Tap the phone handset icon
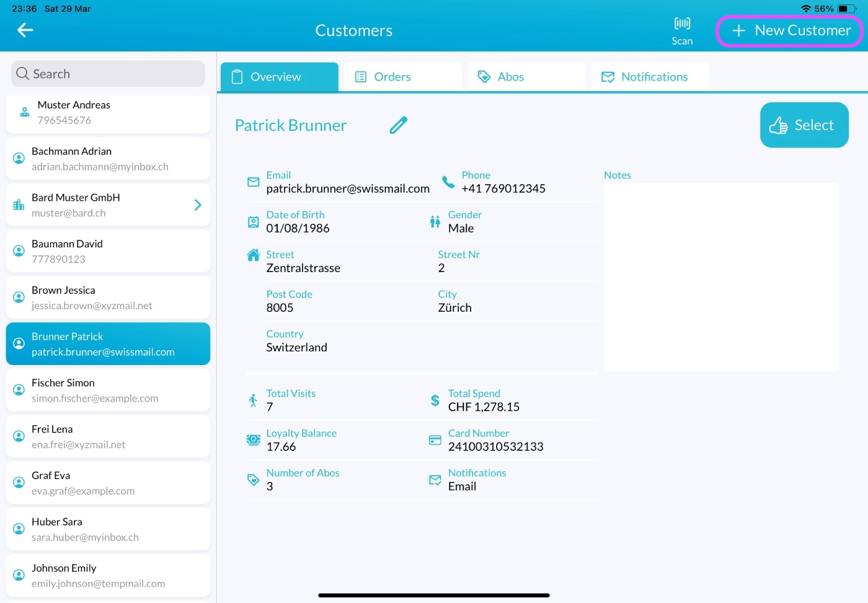The width and height of the screenshot is (868, 603). (448, 182)
